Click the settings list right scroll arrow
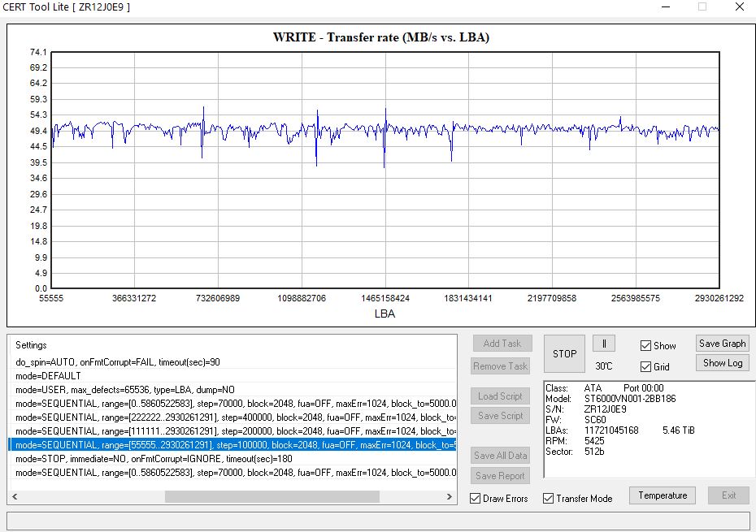Image resolution: width=756 pixels, height=532 pixels. [451, 497]
